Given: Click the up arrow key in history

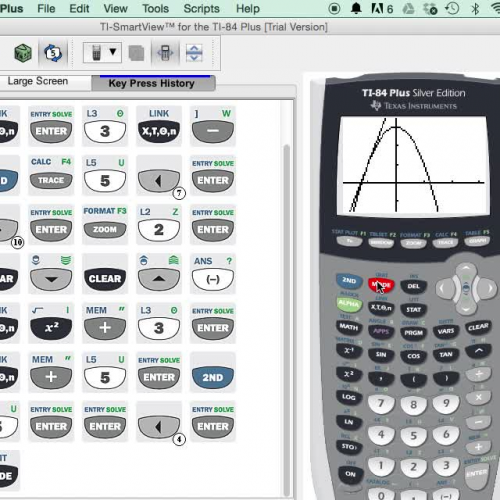Looking at the screenshot, I should 159,279.
